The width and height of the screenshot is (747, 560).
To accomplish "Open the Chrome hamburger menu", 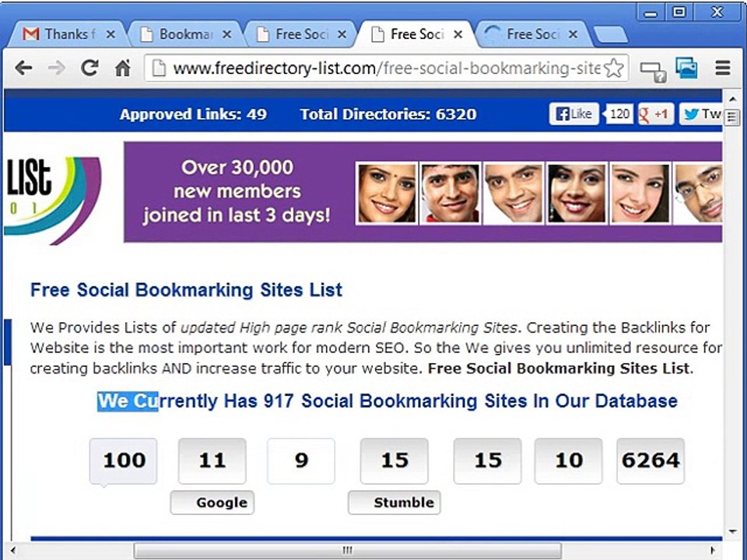I will point(723,68).
